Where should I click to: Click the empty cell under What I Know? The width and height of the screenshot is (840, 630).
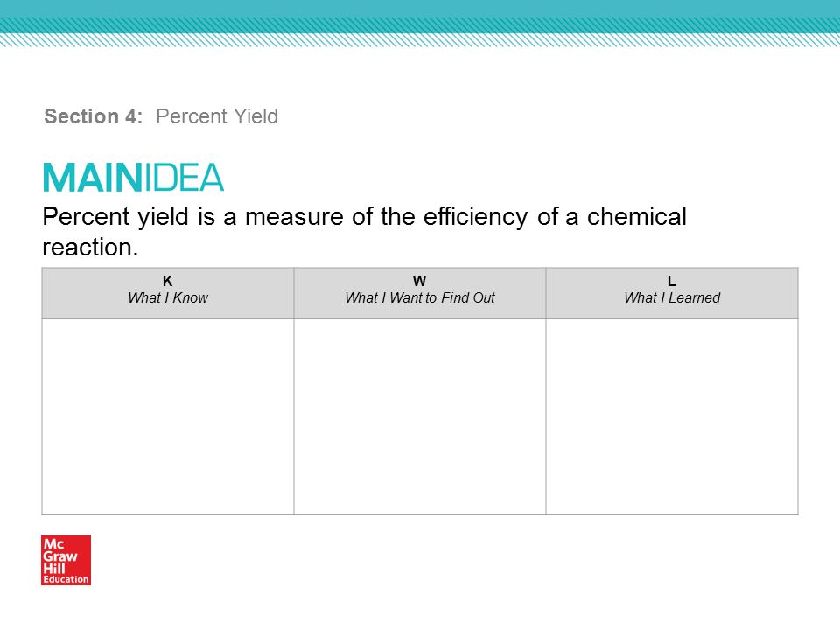coord(168,416)
